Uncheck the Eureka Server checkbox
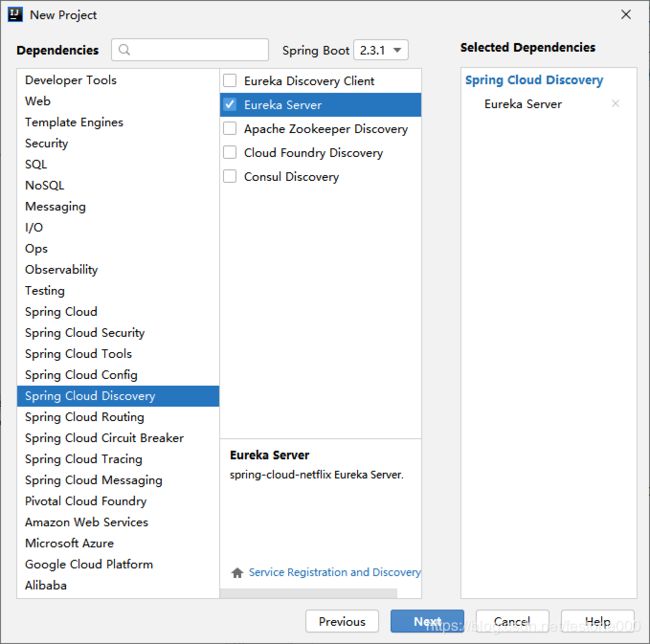Screen dimensions: 650x644 point(230,104)
